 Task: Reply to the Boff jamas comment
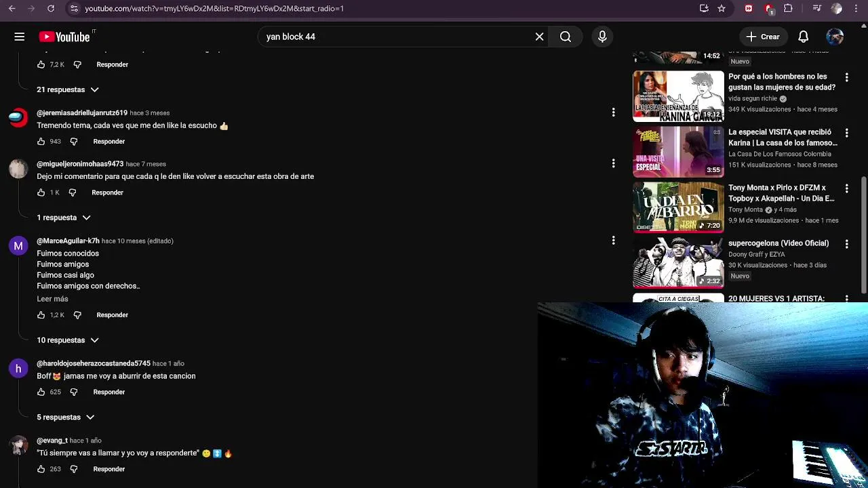point(109,392)
